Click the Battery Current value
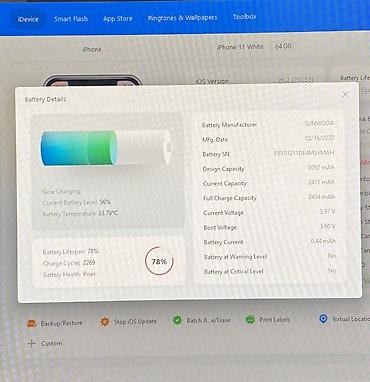 pos(323,241)
